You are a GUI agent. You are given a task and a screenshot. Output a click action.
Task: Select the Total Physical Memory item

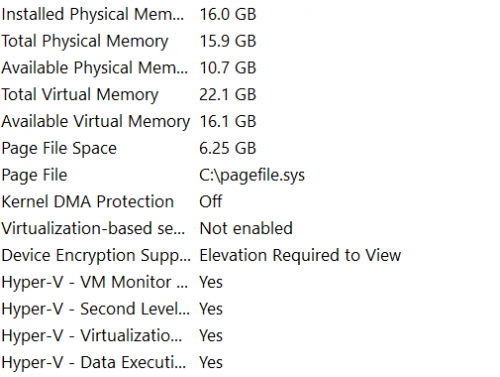click(250, 41)
